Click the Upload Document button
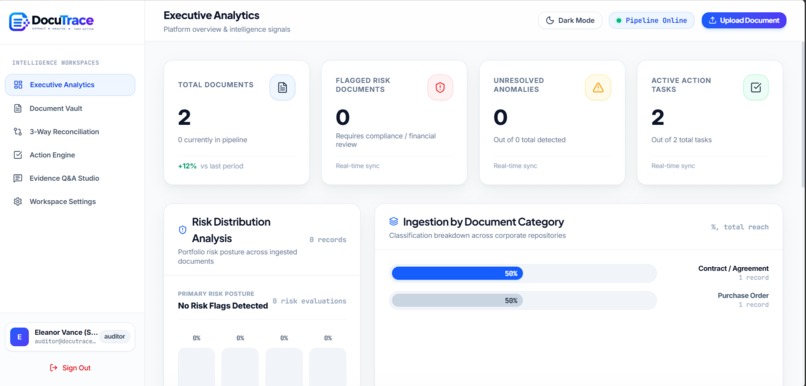Image resolution: width=806 pixels, height=386 pixels. [x=744, y=21]
